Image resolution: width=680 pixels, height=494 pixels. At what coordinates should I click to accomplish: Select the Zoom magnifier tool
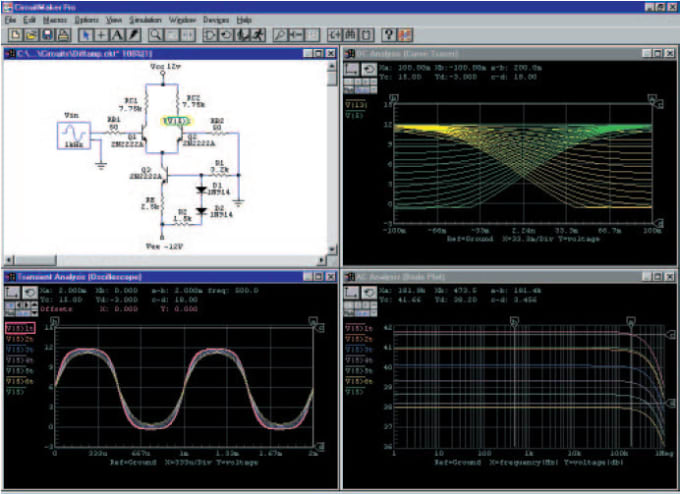[155, 35]
